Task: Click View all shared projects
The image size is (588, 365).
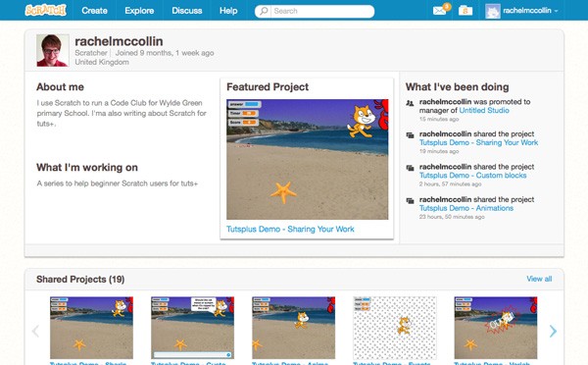Action: click(x=539, y=279)
